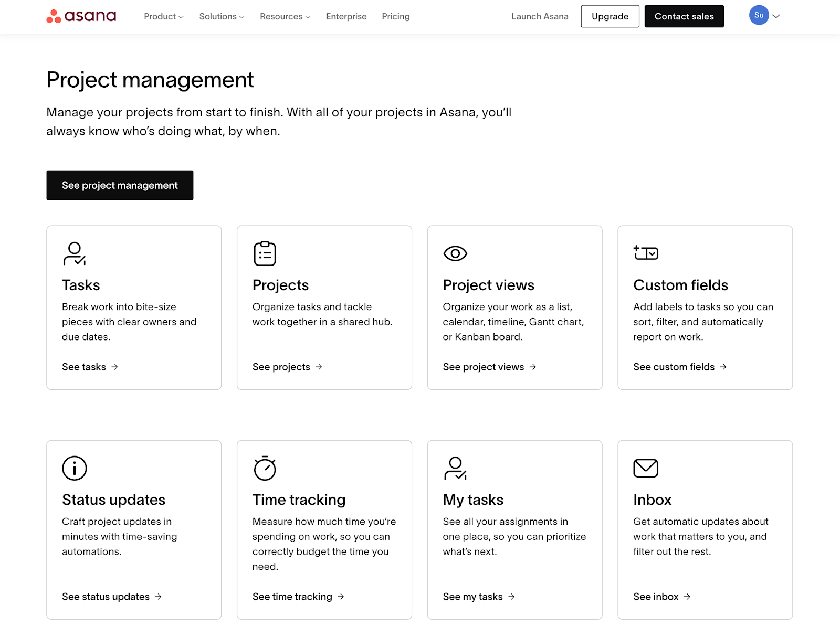Click the Status updates info icon
This screenshot has width=840, height=626.
click(74, 468)
